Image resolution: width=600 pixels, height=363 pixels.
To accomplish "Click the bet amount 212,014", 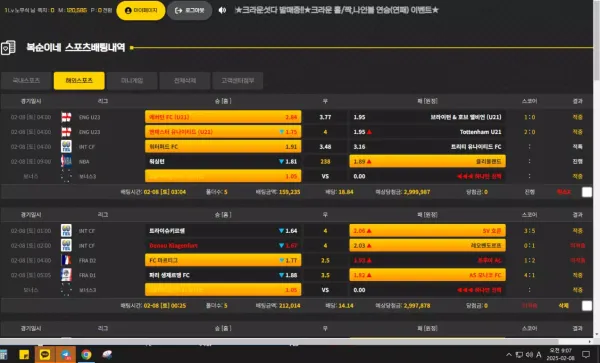I will tap(290, 306).
